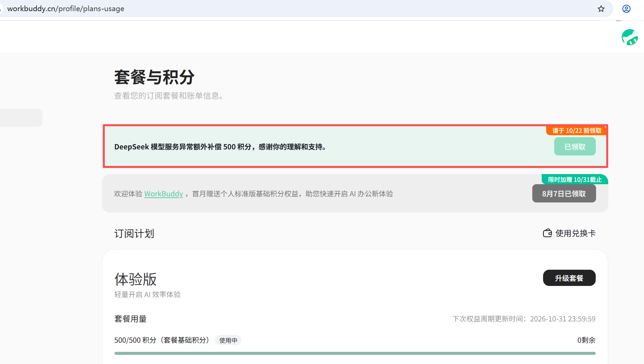Click the 查看您的订阅套餐和账单信息 subtitle
The width and height of the screenshot is (644, 364).
pyautogui.click(x=169, y=96)
